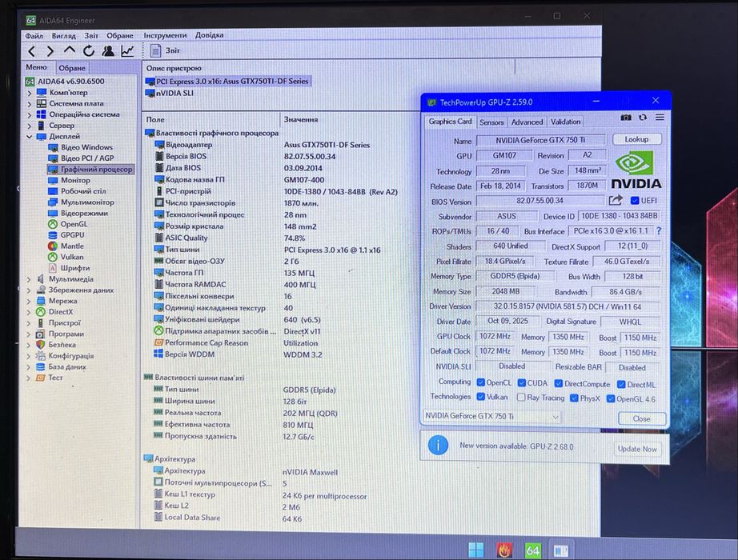
Task: Open Windows Start button on the taskbar
Action: 475,550
